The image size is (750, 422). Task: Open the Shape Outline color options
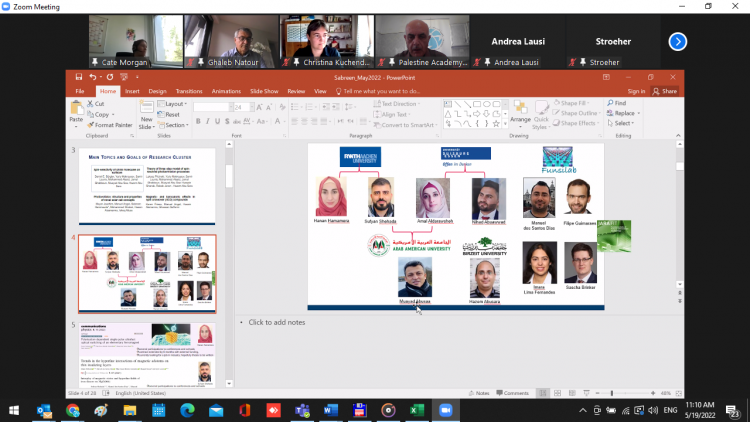click(x=576, y=113)
